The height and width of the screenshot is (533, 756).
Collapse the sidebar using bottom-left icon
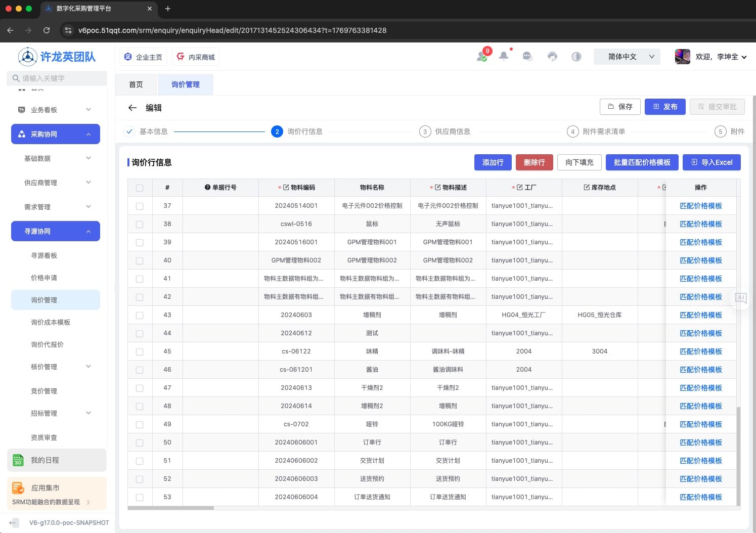click(x=14, y=522)
